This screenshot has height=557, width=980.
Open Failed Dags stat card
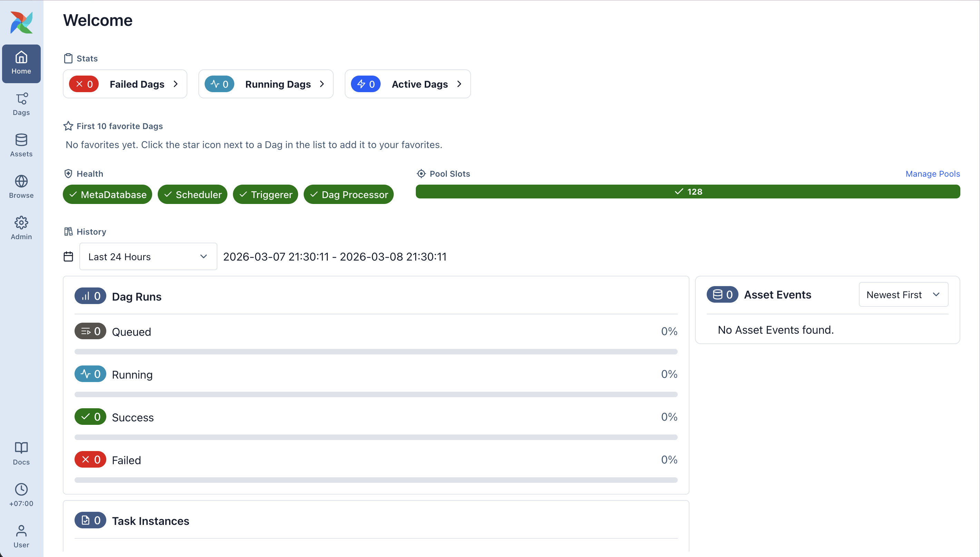pos(125,84)
